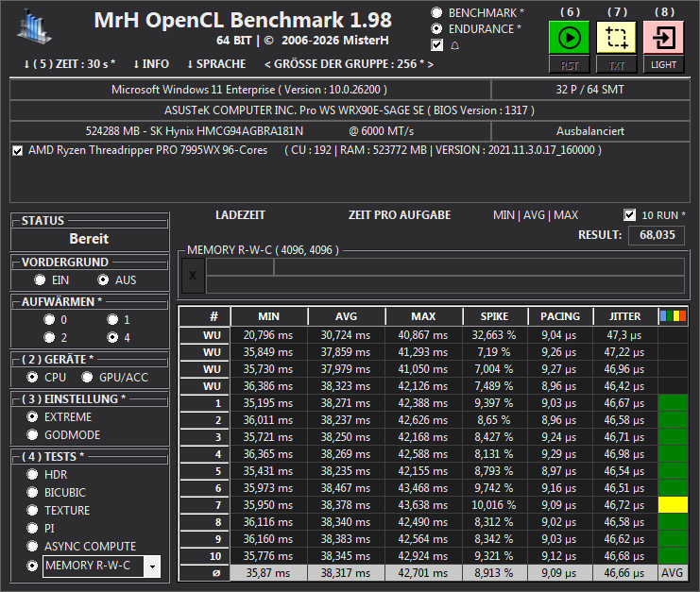Viewport: 700px width, 592px height.
Task: Click the JITTER column header
Action: 625,316
